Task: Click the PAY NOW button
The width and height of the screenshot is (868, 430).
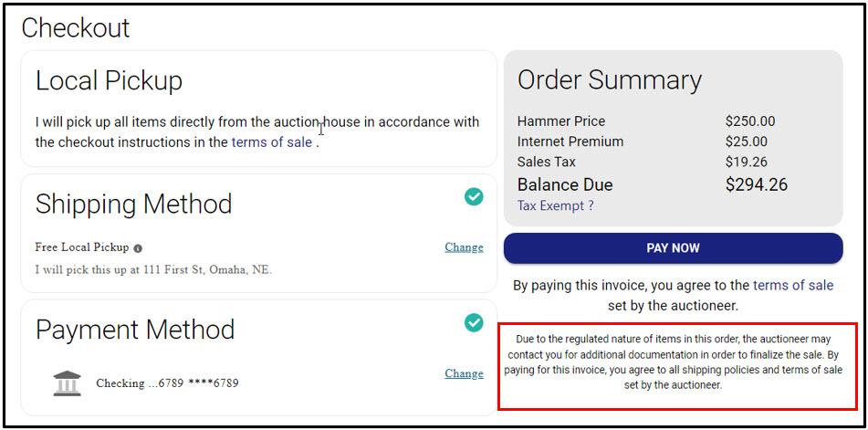Action: (674, 248)
